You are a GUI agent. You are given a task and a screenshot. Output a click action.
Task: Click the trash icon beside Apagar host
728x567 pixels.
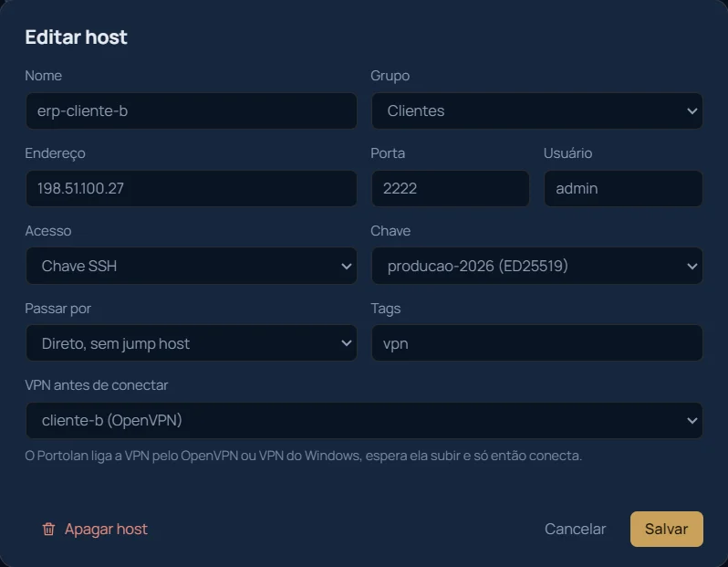[48, 529]
